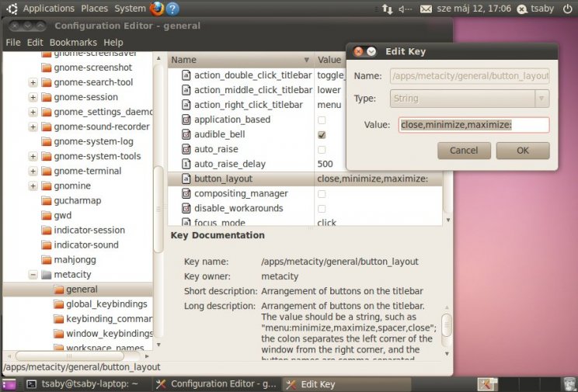Image resolution: width=578 pixels, height=392 pixels.
Task: Click the gwd folder icon
Action: click(x=47, y=216)
